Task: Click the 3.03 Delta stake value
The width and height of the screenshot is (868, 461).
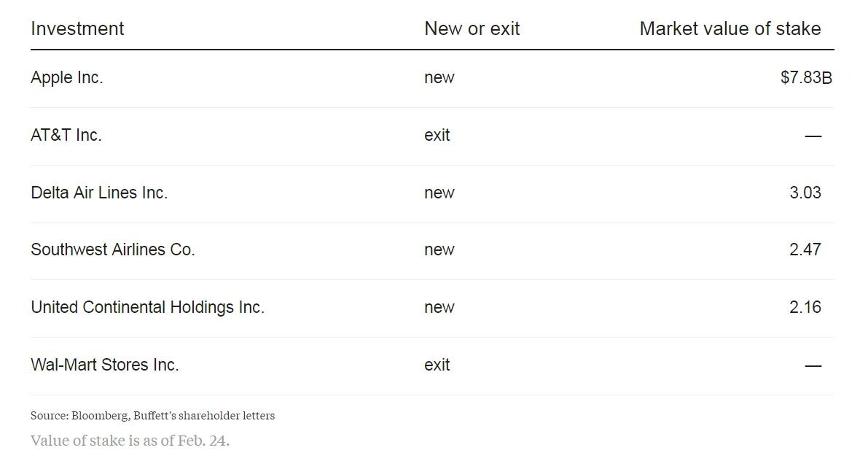Action: click(x=805, y=193)
